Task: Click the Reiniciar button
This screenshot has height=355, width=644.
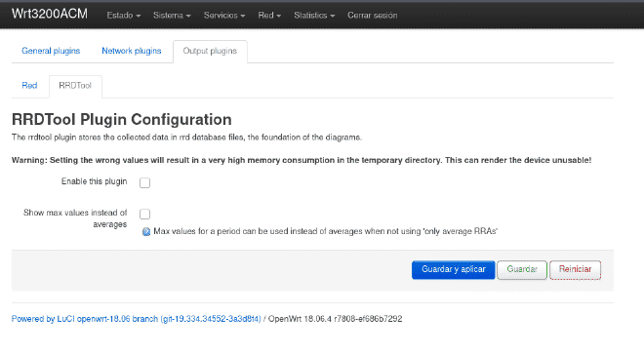Action: (575, 269)
